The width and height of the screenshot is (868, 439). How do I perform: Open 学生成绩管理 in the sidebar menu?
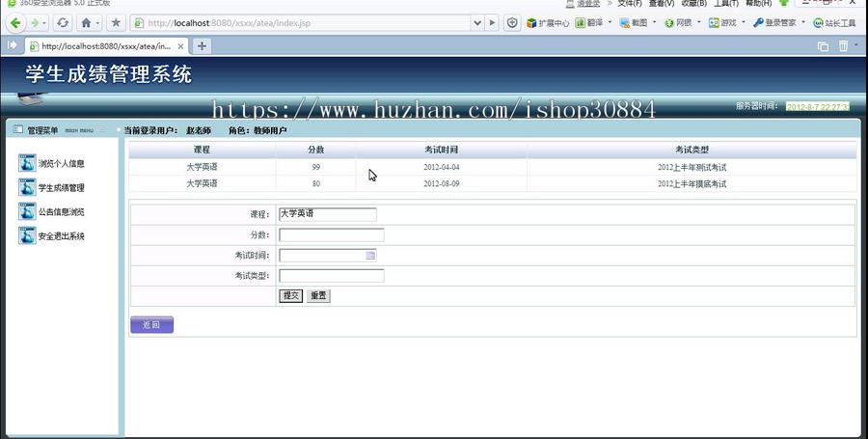tap(62, 188)
